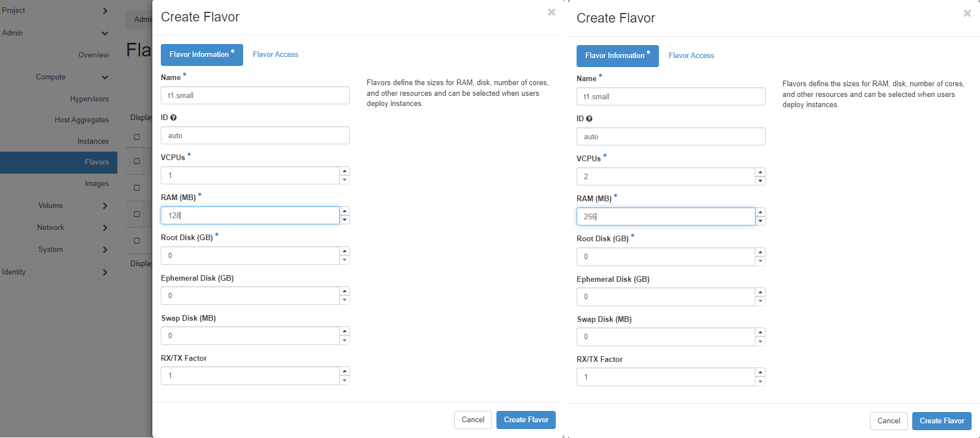
Task: Click Create Flavor in the dialog with 2 VCPUs
Action: [x=942, y=421]
